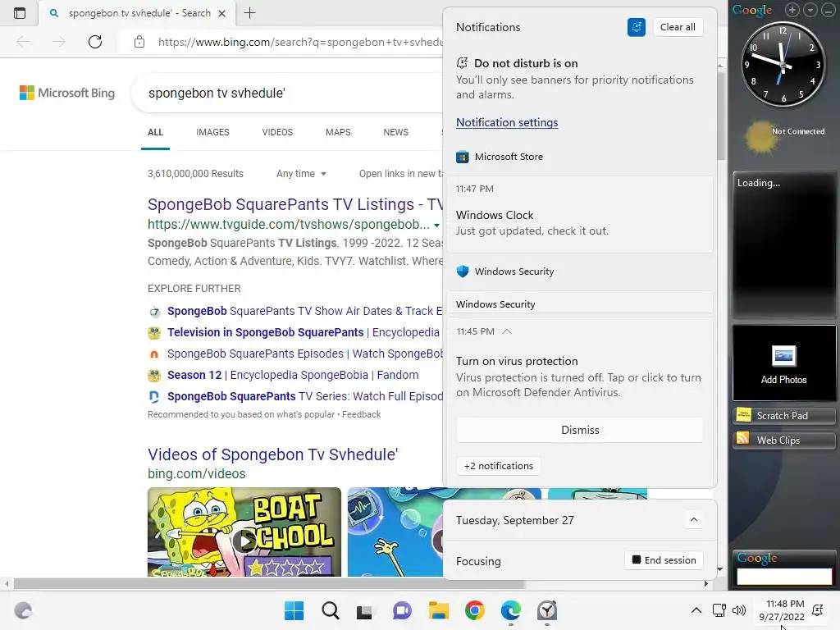Open SpongeBob SquarePants Episodes Watch link
Viewport: 840px width, 630px height.
click(x=305, y=354)
